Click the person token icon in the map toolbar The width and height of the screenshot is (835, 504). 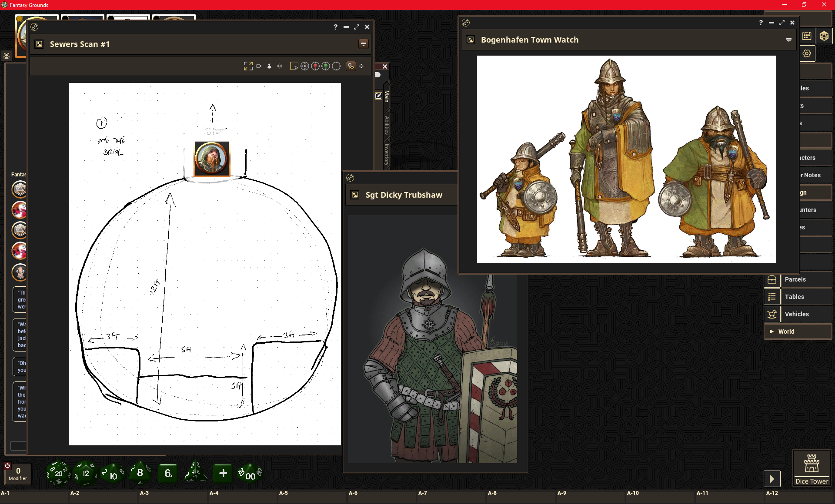269,66
